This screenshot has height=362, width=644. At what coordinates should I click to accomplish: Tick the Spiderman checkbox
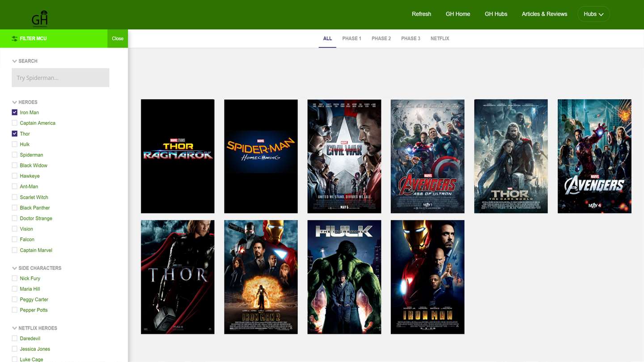pyautogui.click(x=15, y=155)
